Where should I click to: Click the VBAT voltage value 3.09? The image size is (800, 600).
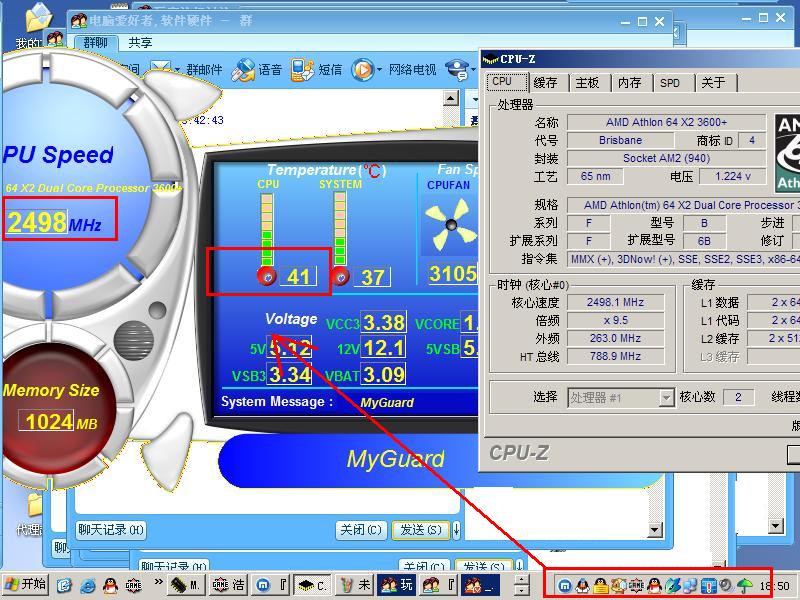point(384,374)
